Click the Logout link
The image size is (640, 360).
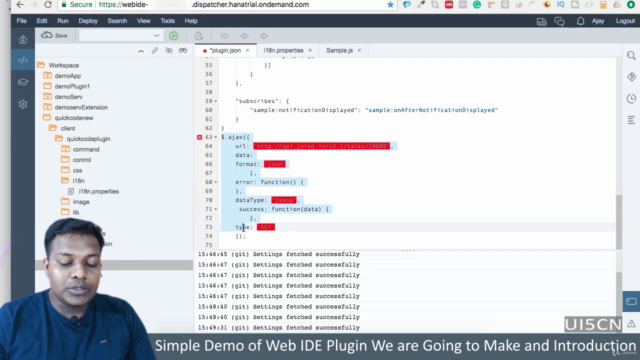click(x=625, y=21)
